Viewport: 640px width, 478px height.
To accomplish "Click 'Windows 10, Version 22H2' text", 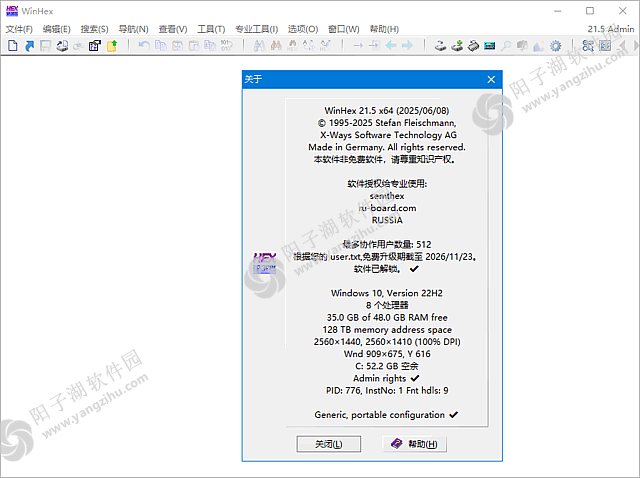I will coord(387,293).
